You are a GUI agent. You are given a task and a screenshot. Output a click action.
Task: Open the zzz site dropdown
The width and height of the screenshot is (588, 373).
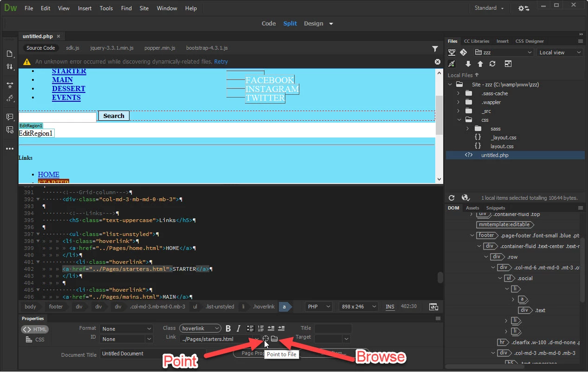(x=503, y=52)
